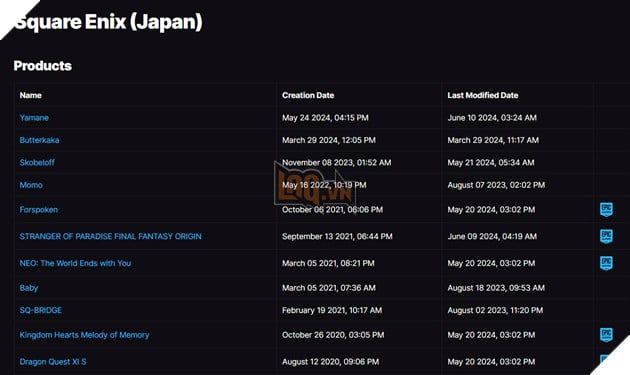Select the Last Modified Date column header
The height and width of the screenshot is (375, 630).
coord(483,95)
